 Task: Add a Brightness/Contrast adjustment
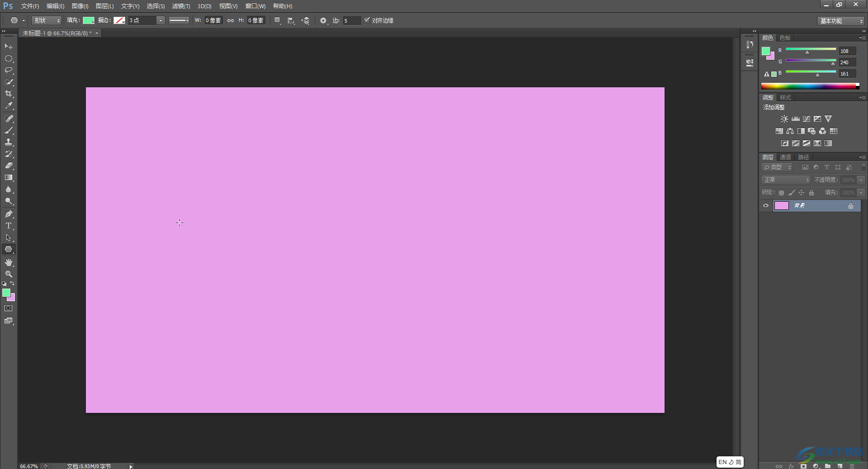click(x=784, y=119)
